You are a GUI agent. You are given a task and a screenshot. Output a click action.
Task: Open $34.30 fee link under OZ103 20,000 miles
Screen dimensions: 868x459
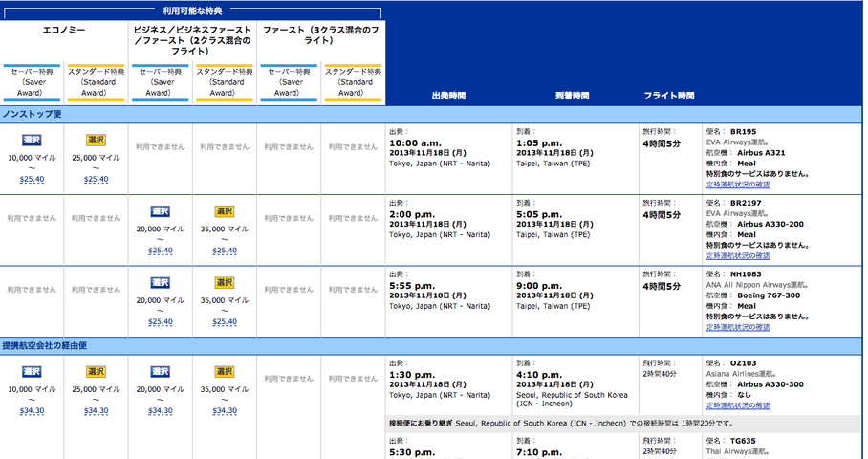click(160, 411)
